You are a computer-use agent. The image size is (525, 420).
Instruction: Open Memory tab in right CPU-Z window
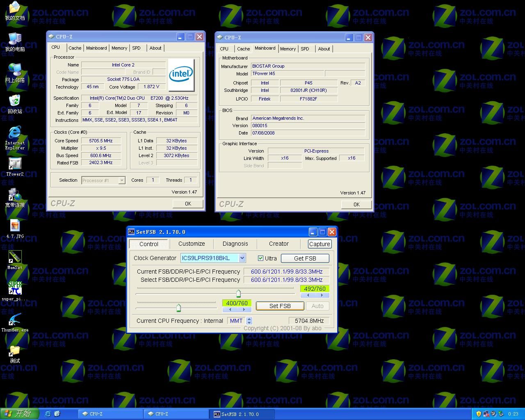pos(288,49)
